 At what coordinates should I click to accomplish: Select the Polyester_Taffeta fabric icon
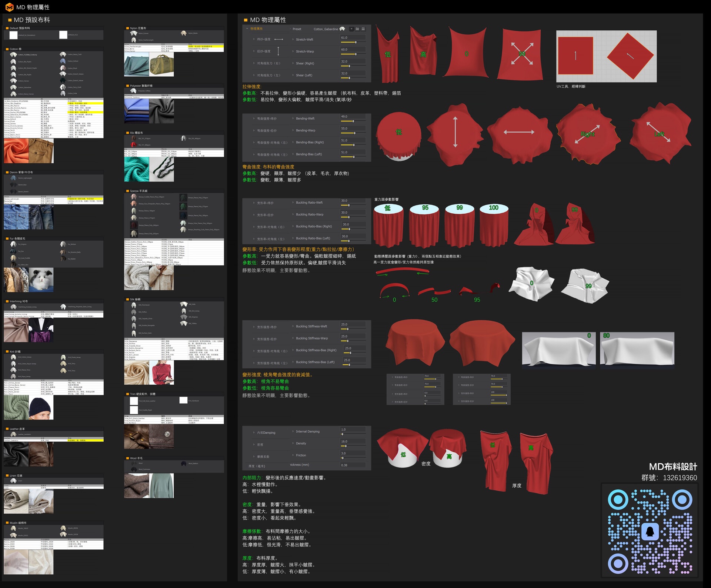[x=134, y=91]
